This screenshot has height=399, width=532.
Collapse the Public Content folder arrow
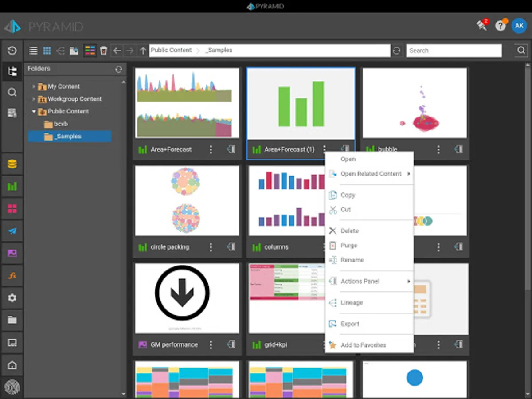click(34, 111)
